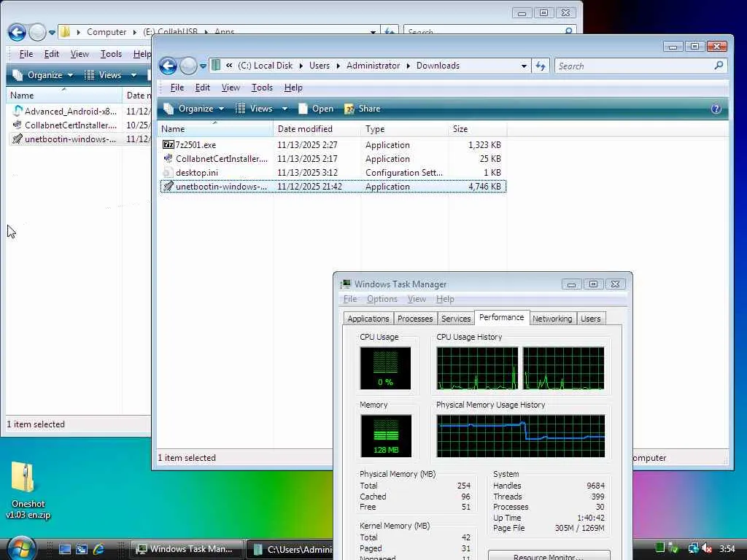This screenshot has width=747, height=560.
Task: Click the taskbar clock showing 3:54
Action: (727, 548)
